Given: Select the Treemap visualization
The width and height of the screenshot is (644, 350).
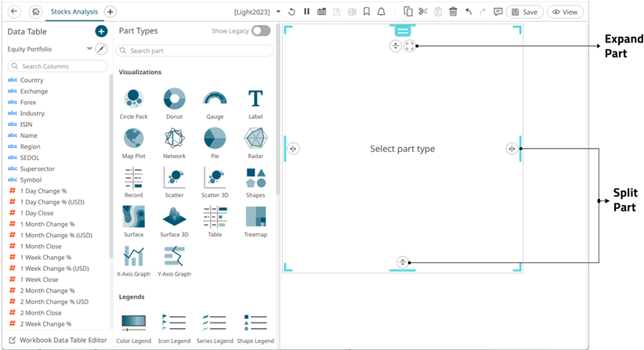Looking at the screenshot, I should (255, 222).
